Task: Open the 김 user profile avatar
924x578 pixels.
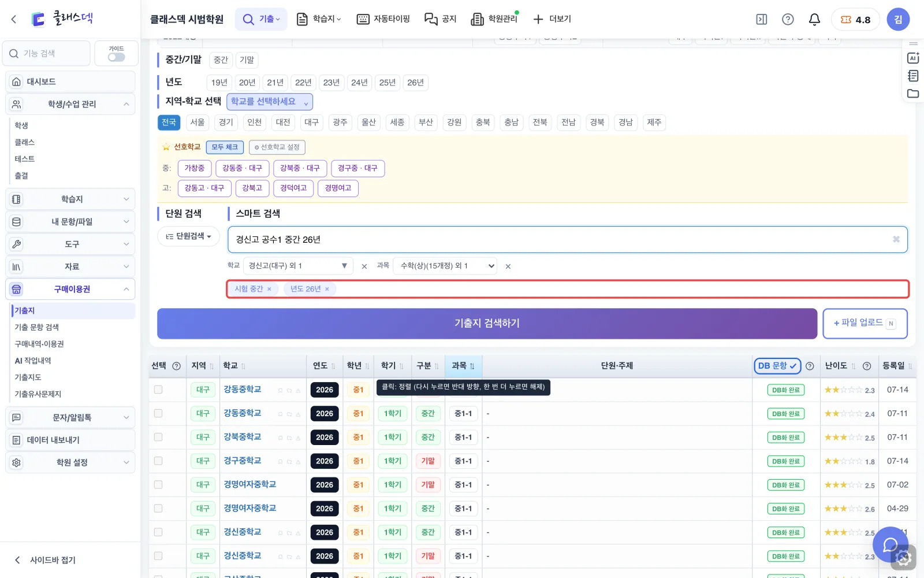Action: coord(898,19)
